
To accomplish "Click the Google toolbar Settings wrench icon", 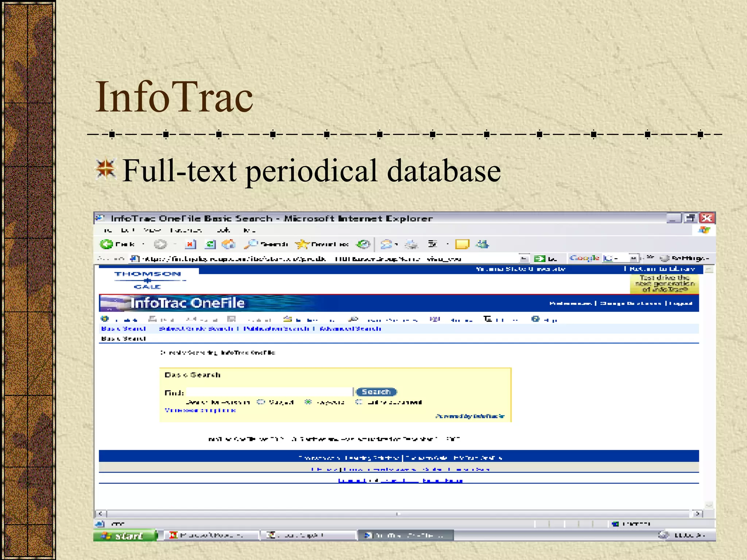I will click(x=665, y=258).
